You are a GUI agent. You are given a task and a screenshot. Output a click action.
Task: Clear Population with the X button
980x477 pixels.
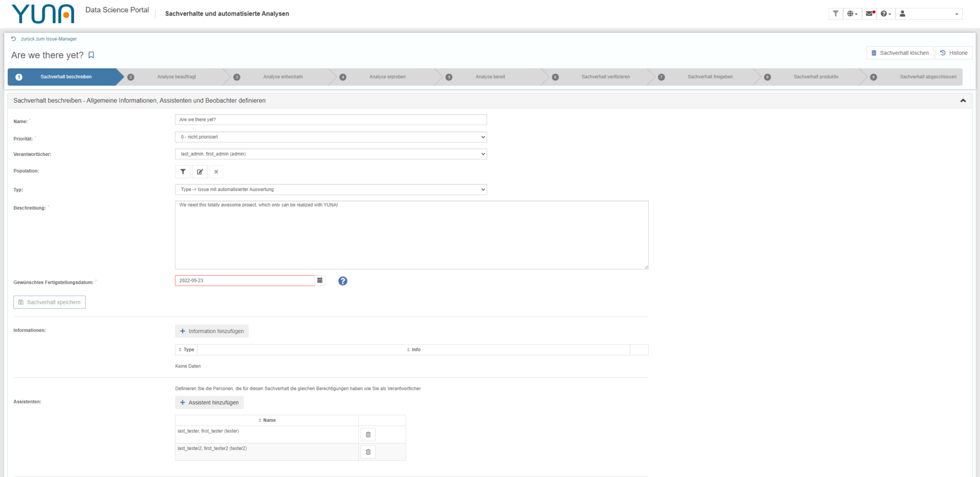[216, 172]
